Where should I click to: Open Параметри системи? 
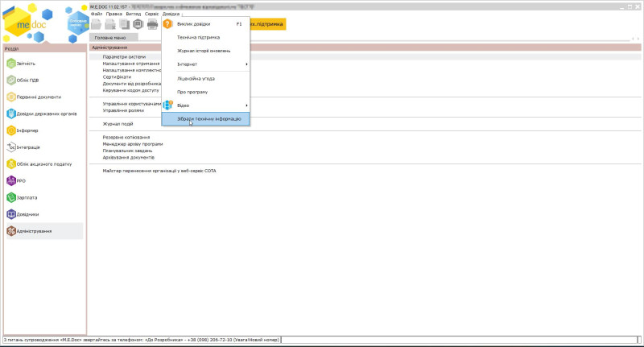[x=124, y=57]
